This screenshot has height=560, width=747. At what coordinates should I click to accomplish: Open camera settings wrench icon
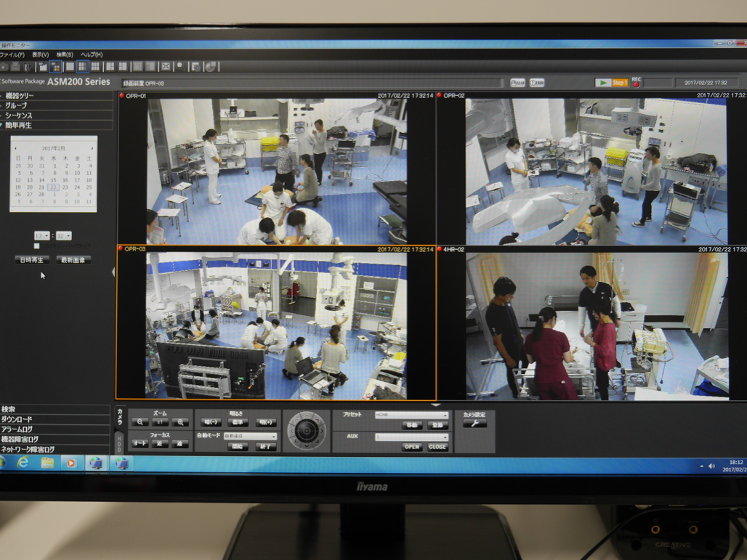coord(475,424)
